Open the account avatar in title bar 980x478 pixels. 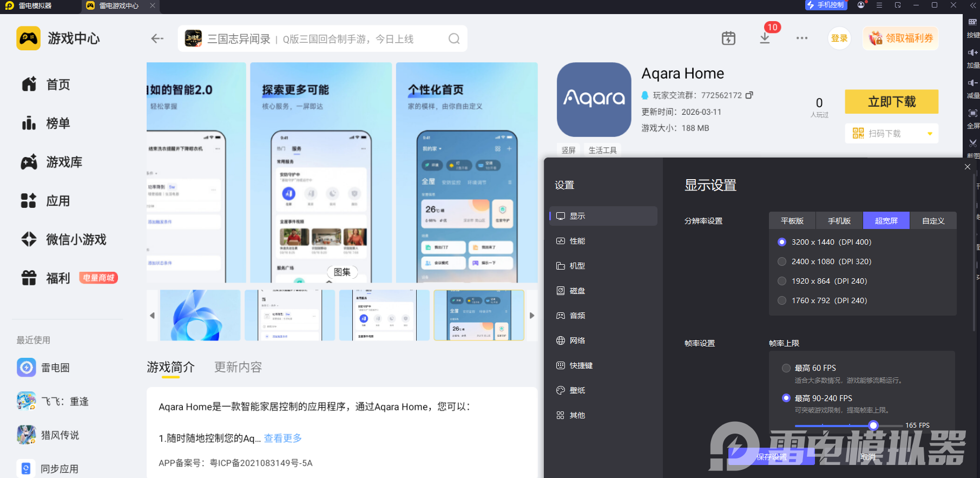click(x=861, y=5)
